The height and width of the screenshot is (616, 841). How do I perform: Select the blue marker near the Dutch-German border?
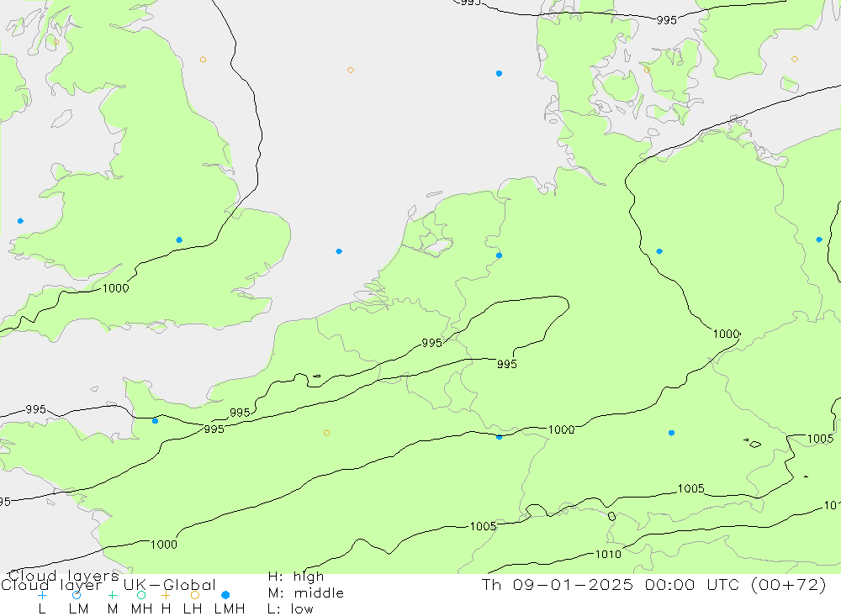click(x=499, y=255)
